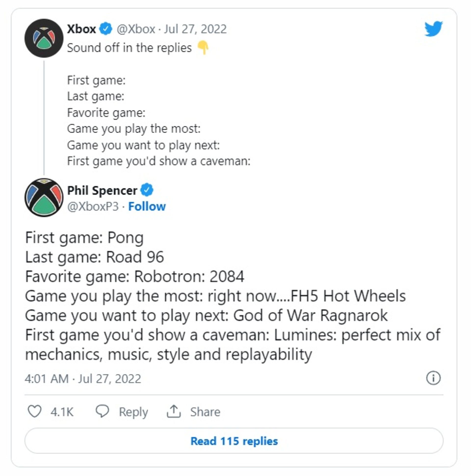The height and width of the screenshot is (476, 471).
Task: Click the Reply label
Action: tap(133, 412)
